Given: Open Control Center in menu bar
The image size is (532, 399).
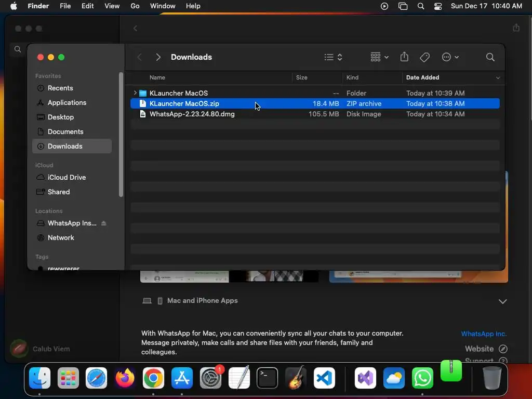Looking at the screenshot, I should 438,6.
